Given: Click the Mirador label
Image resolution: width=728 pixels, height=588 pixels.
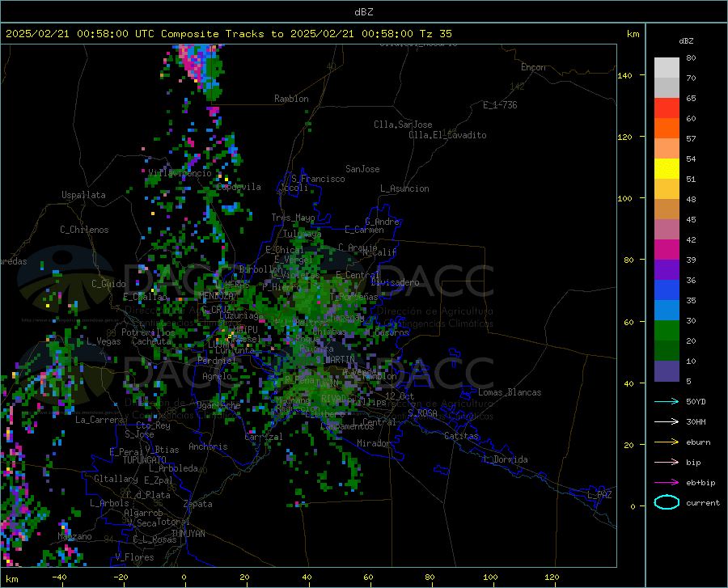Looking at the screenshot, I should tap(373, 443).
